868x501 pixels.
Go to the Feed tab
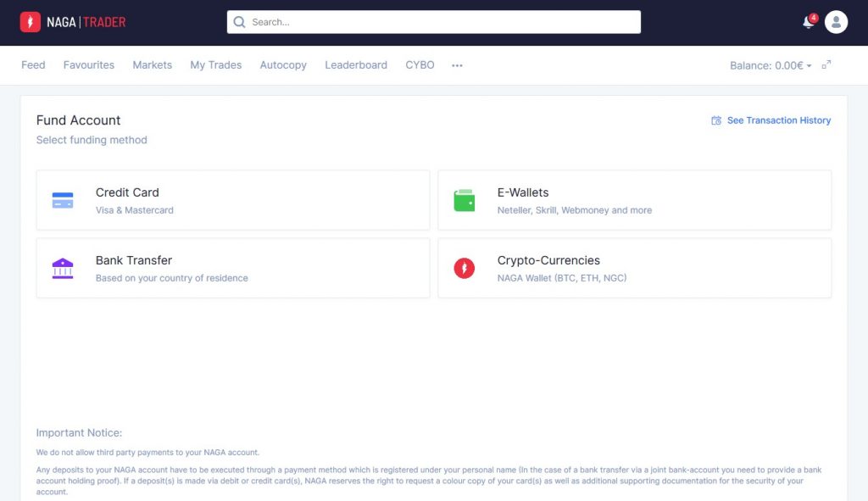[33, 64]
